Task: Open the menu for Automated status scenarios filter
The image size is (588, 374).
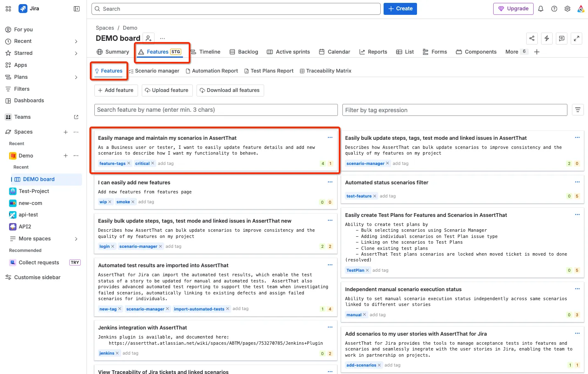Action: tap(577, 182)
